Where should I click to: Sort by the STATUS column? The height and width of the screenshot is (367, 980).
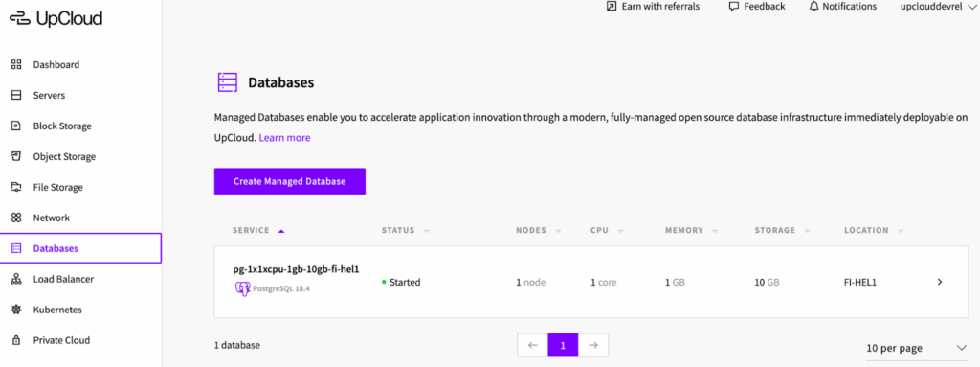(405, 231)
